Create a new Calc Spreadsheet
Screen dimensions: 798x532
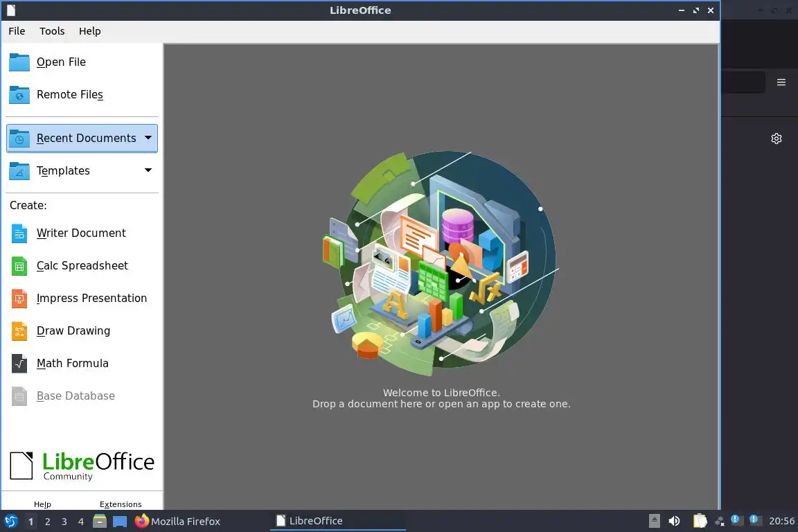tap(82, 266)
